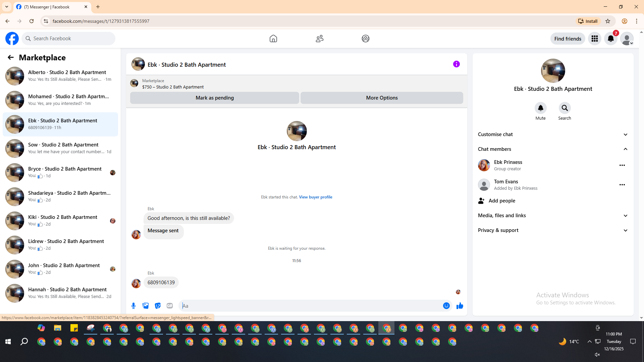This screenshot has width=644, height=362.
Task: Click the voice clip microphone icon
Action: [x=133, y=306]
